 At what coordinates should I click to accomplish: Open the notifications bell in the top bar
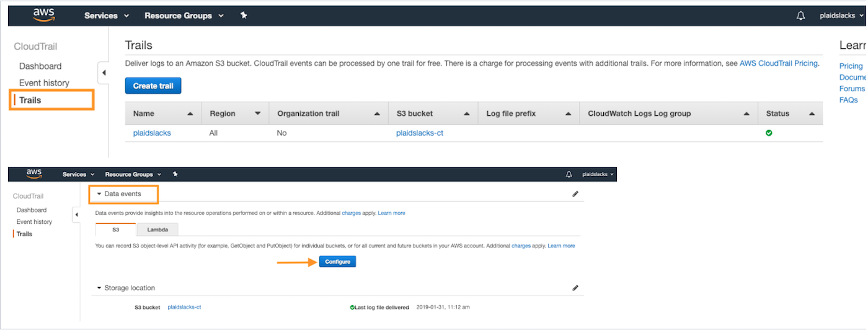tap(800, 16)
